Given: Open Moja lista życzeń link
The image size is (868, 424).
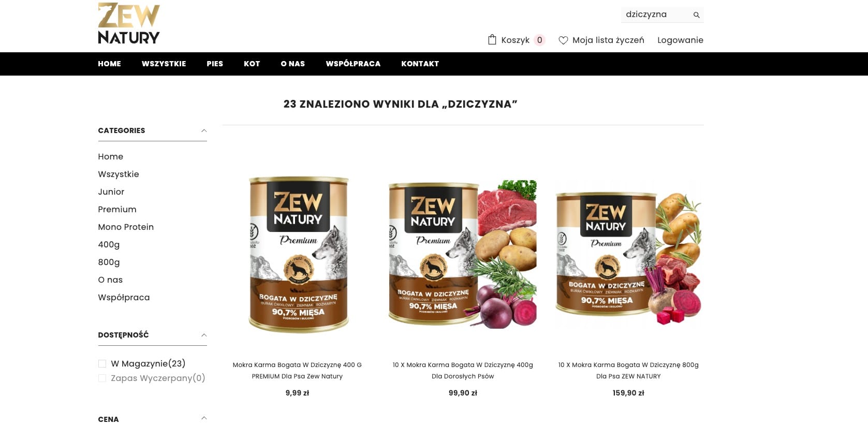Looking at the screenshot, I should click(608, 40).
